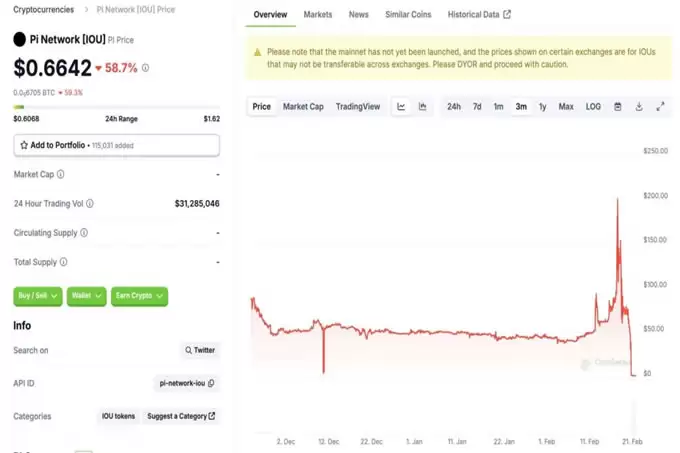Go to the Markets tab
This screenshot has height=453, width=680.
pyautogui.click(x=318, y=15)
